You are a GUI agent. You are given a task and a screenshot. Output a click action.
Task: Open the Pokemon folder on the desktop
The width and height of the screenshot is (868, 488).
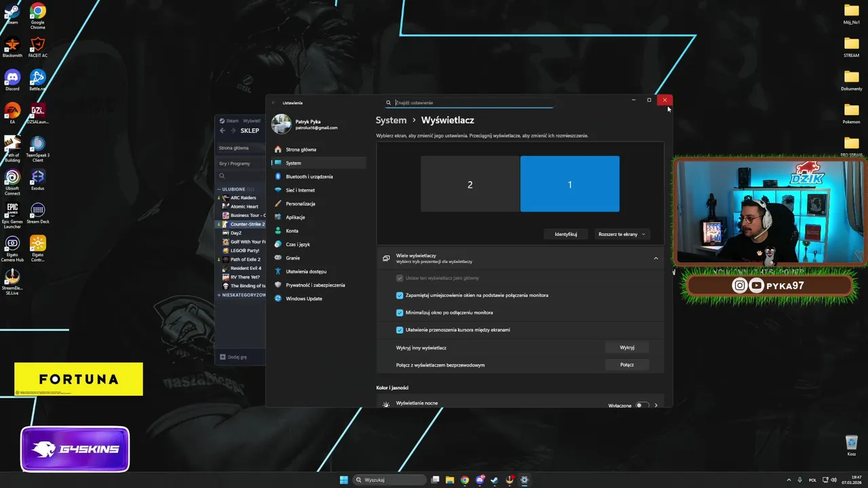tap(852, 114)
